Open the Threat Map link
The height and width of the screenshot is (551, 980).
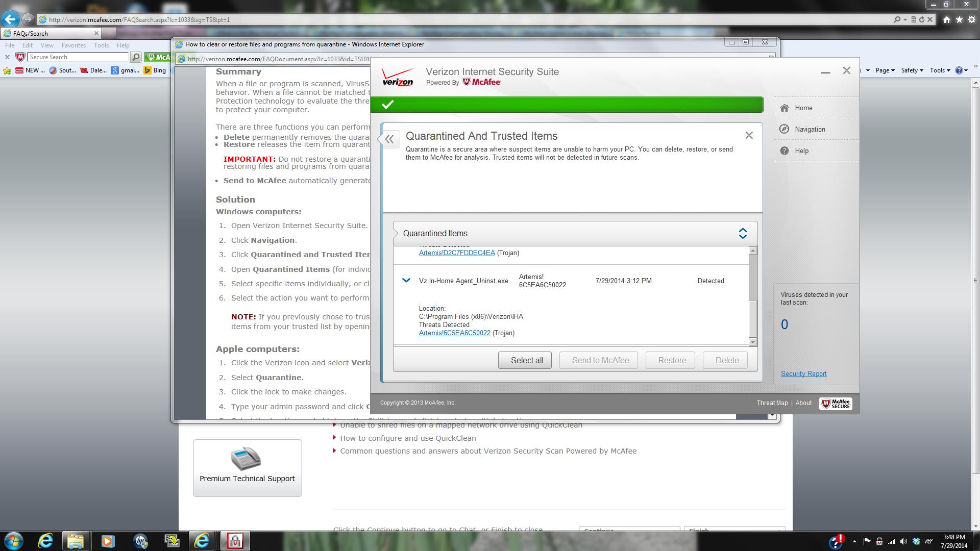[772, 403]
